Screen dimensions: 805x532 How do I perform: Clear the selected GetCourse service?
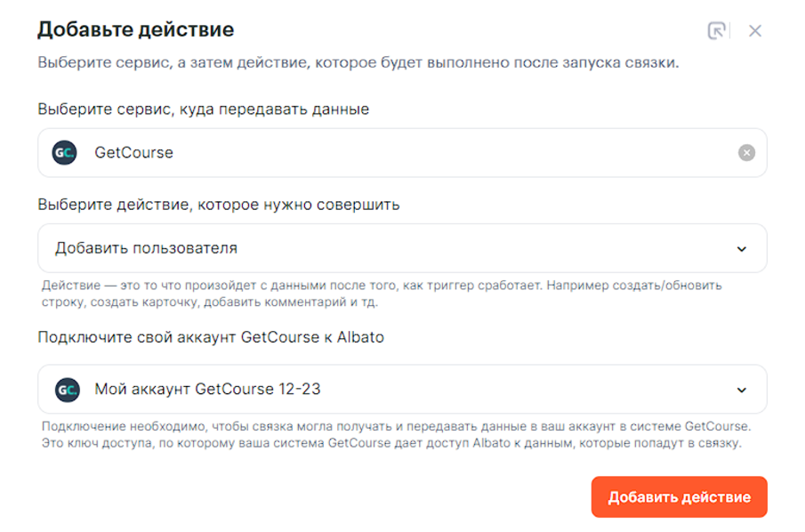[746, 153]
